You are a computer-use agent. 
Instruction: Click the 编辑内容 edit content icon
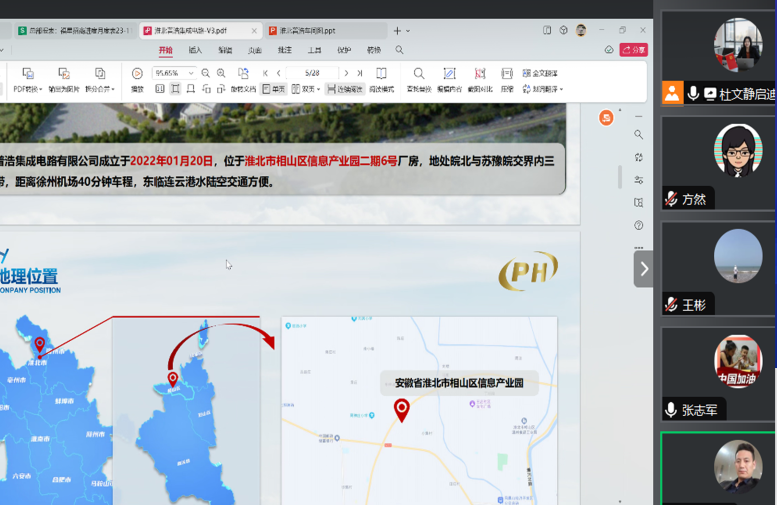449,73
